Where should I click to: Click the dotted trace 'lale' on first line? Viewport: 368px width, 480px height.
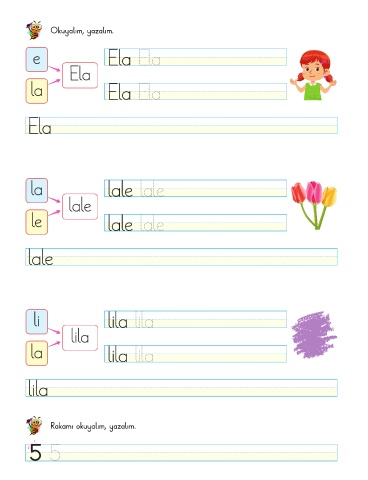pyautogui.click(x=152, y=189)
